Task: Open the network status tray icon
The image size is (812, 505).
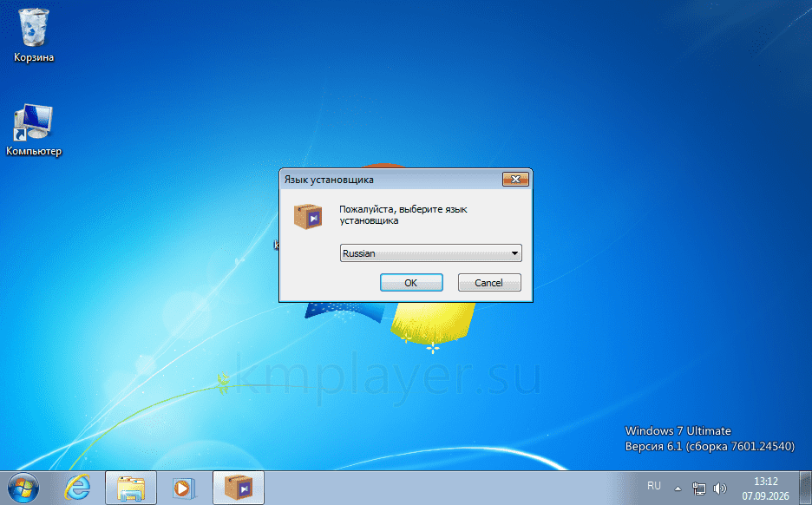Action: pyautogui.click(x=699, y=488)
